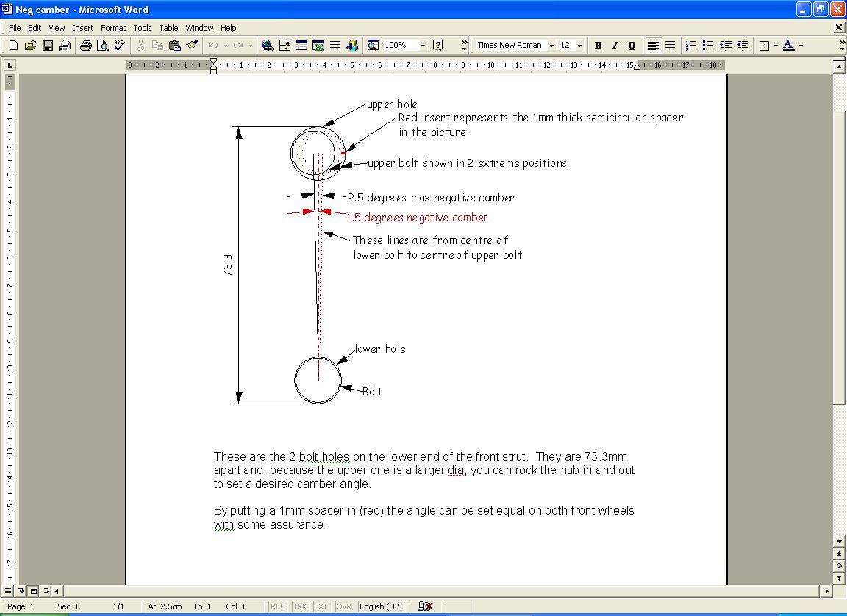Open the Zoom 100% dropdown
Viewport: 847px width, 616px height.
[423, 46]
